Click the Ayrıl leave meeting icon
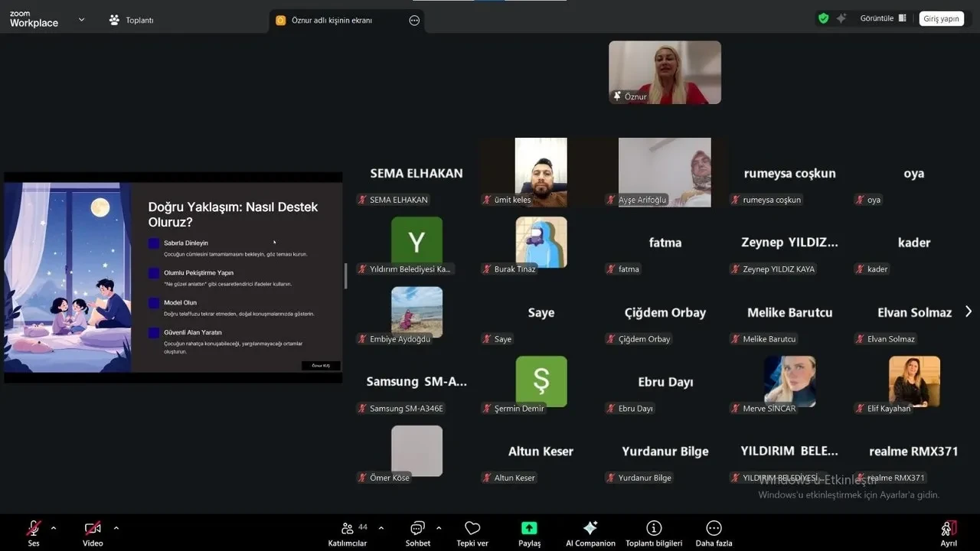 click(949, 528)
